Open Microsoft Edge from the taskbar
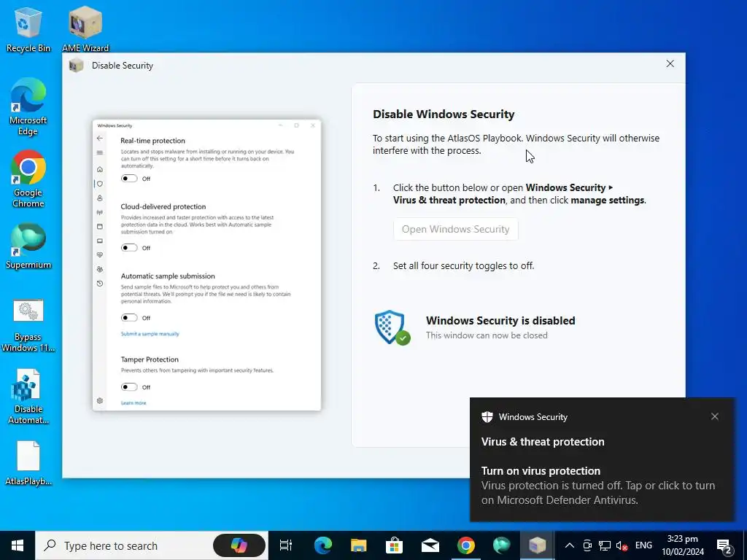Screen dimensions: 747x560 coord(322,545)
